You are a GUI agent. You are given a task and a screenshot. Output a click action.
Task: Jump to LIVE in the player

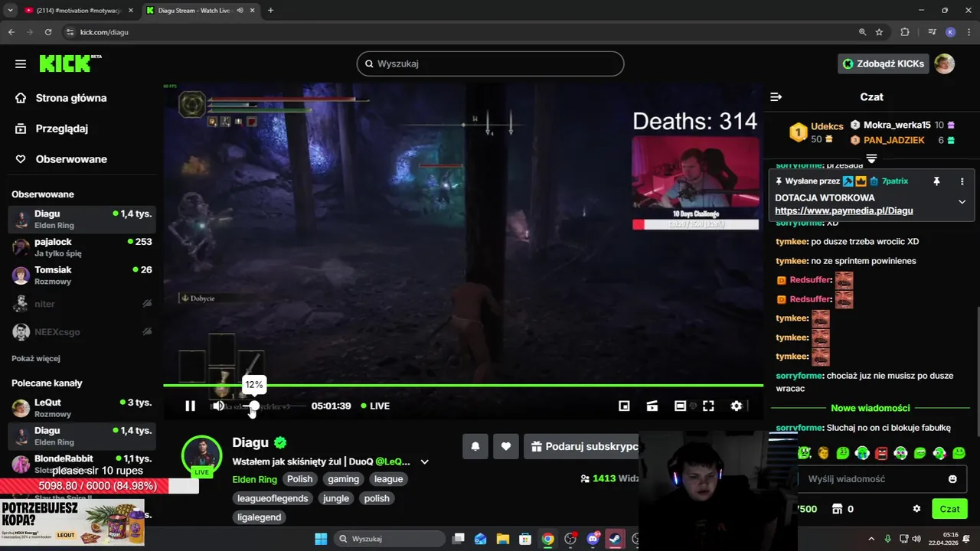coord(375,406)
